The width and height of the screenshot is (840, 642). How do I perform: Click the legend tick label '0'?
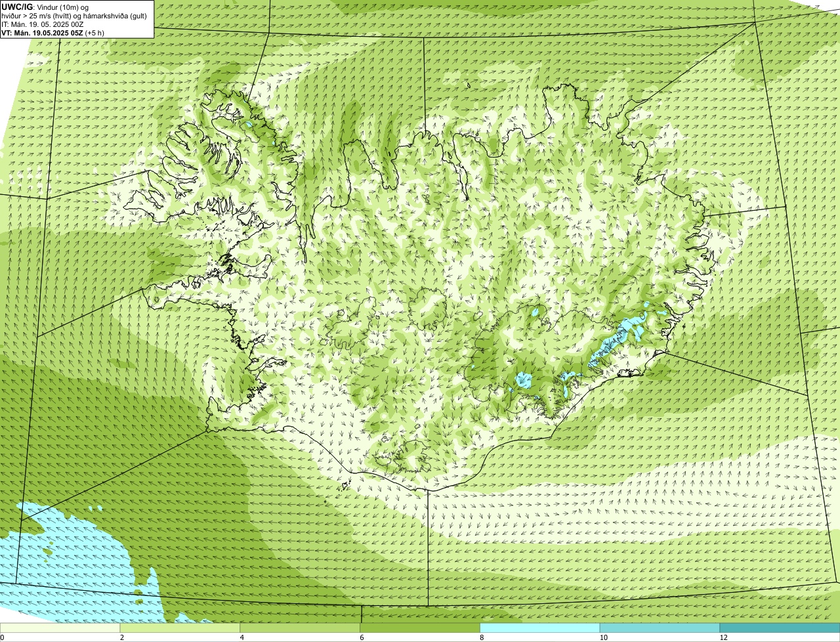coord(2,637)
